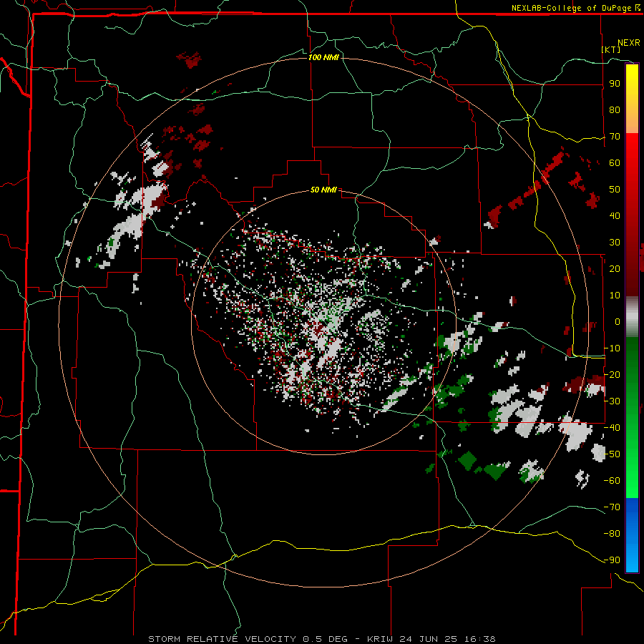Click the 90 value on the velocity scale
The height and width of the screenshot is (644, 644).
pyautogui.click(x=615, y=84)
